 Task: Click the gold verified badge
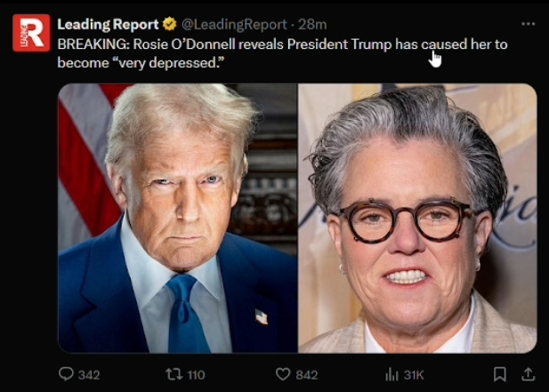tap(170, 24)
